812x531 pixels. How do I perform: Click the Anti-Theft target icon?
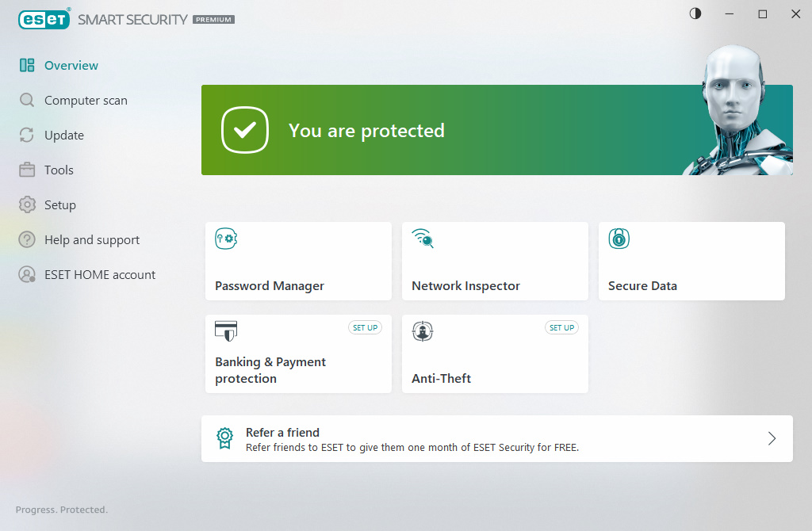[x=423, y=331]
